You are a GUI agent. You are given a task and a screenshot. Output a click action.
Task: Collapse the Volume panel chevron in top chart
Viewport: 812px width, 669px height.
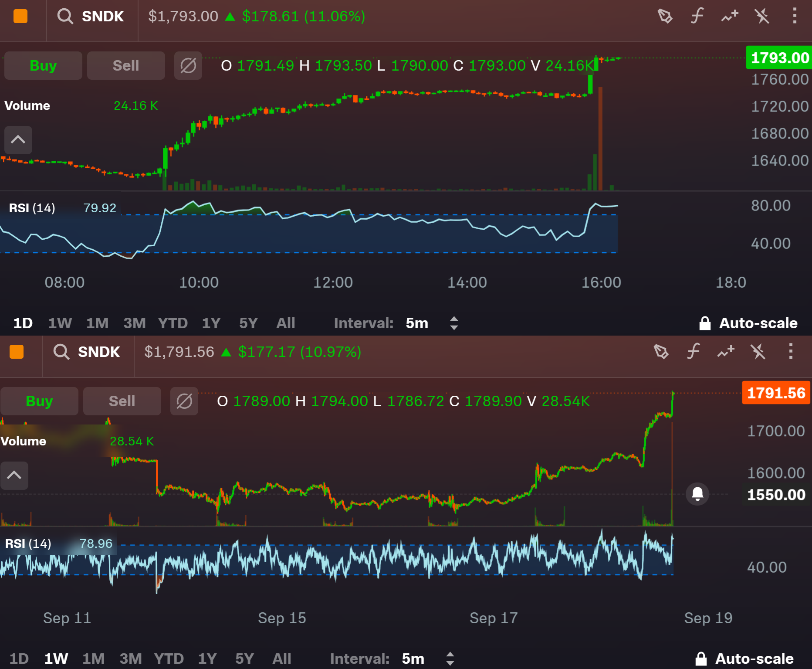[x=18, y=140]
